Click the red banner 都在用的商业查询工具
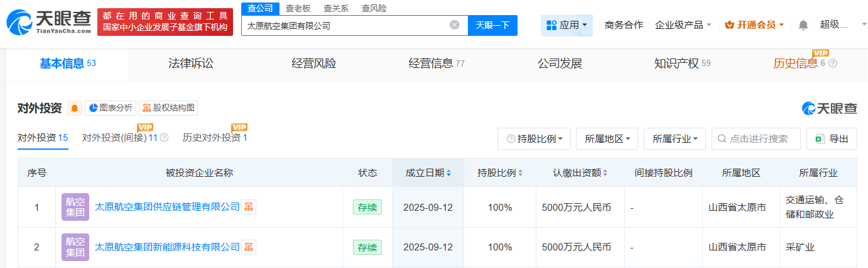 coord(165,22)
